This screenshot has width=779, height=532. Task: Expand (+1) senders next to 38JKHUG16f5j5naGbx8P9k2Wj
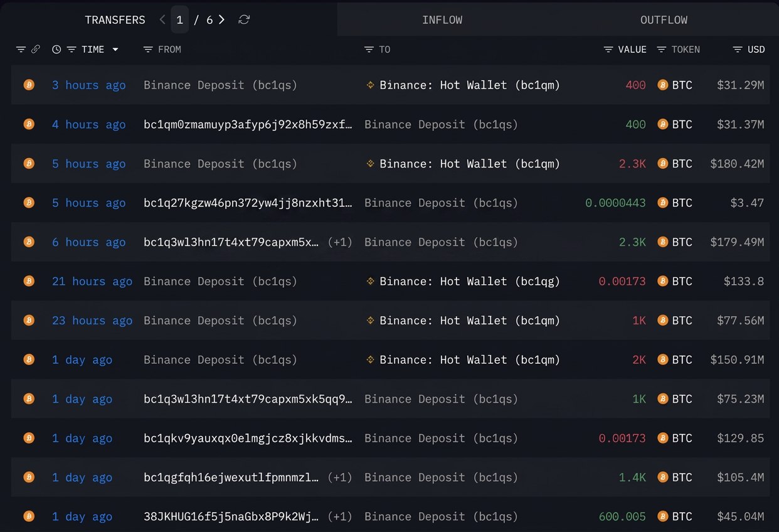340,516
